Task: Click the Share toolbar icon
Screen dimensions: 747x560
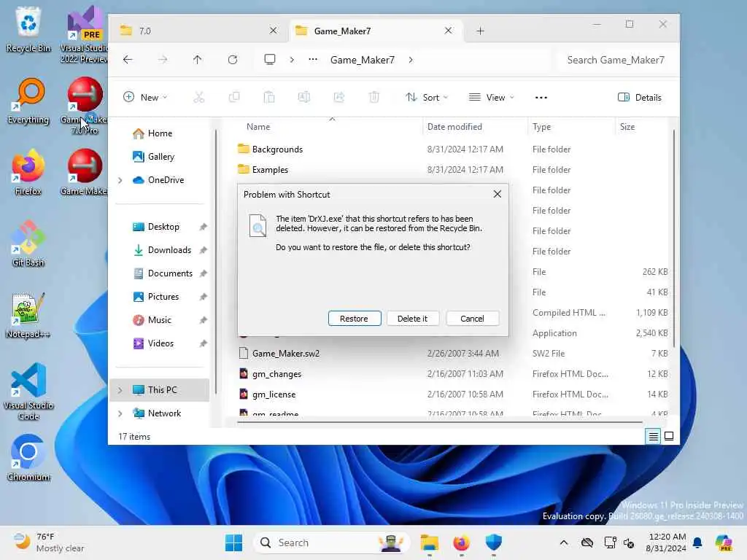Action: point(338,98)
